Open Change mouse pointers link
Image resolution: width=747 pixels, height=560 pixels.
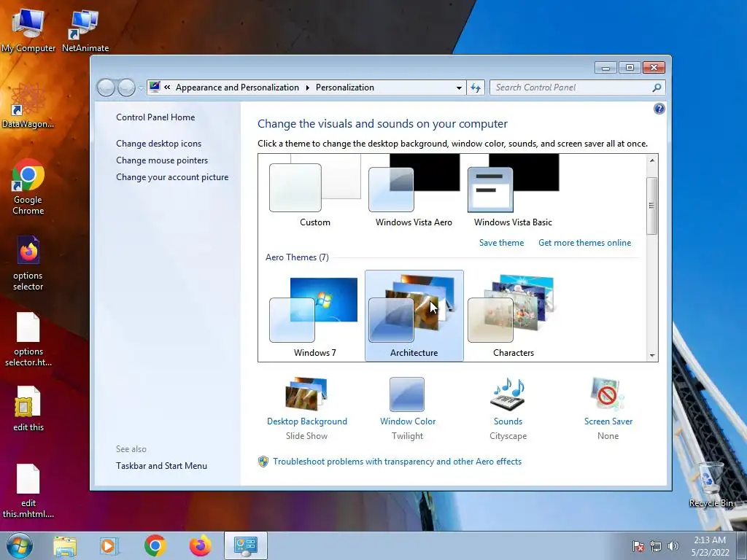[x=162, y=160]
